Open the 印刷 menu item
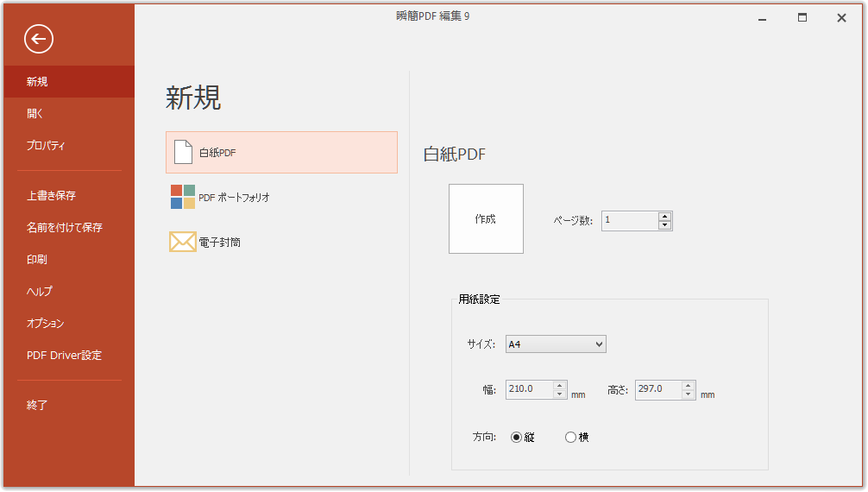 click(x=69, y=259)
